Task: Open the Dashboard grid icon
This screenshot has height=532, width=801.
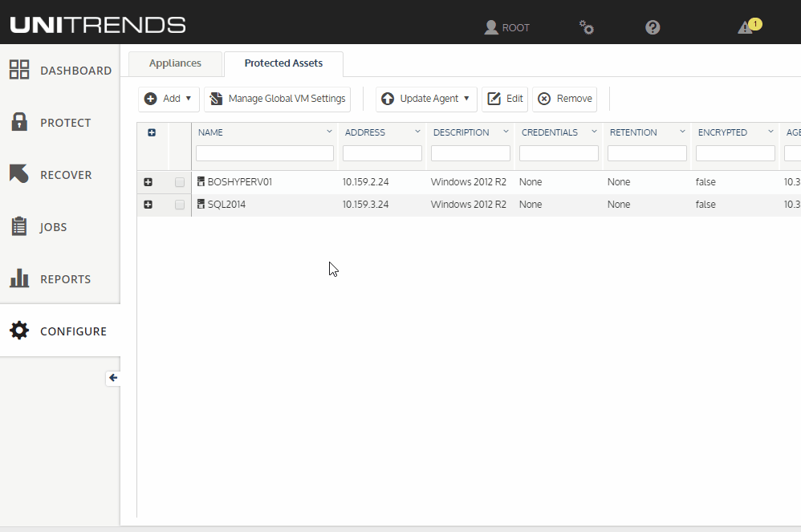Action: pos(19,70)
